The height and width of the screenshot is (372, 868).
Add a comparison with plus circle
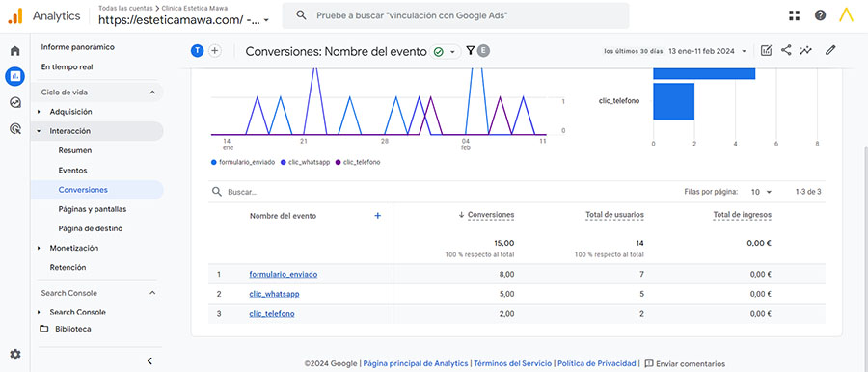(x=215, y=51)
